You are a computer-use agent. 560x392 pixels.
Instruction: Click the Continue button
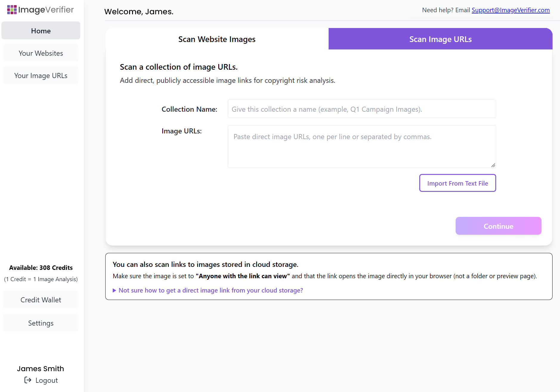(x=498, y=226)
